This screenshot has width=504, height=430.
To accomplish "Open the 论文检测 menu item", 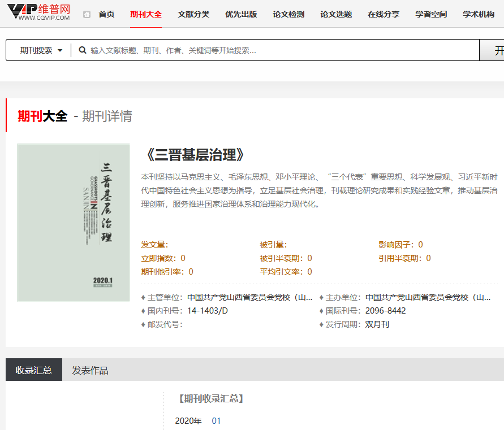I will (x=288, y=15).
